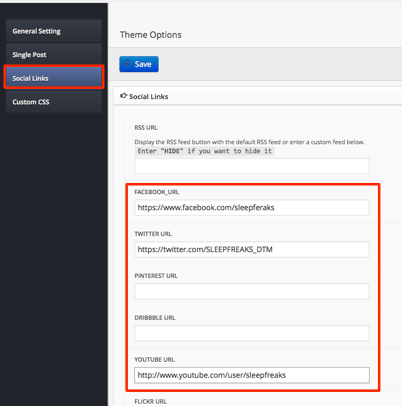Click the Social Links panel header text

(149, 97)
